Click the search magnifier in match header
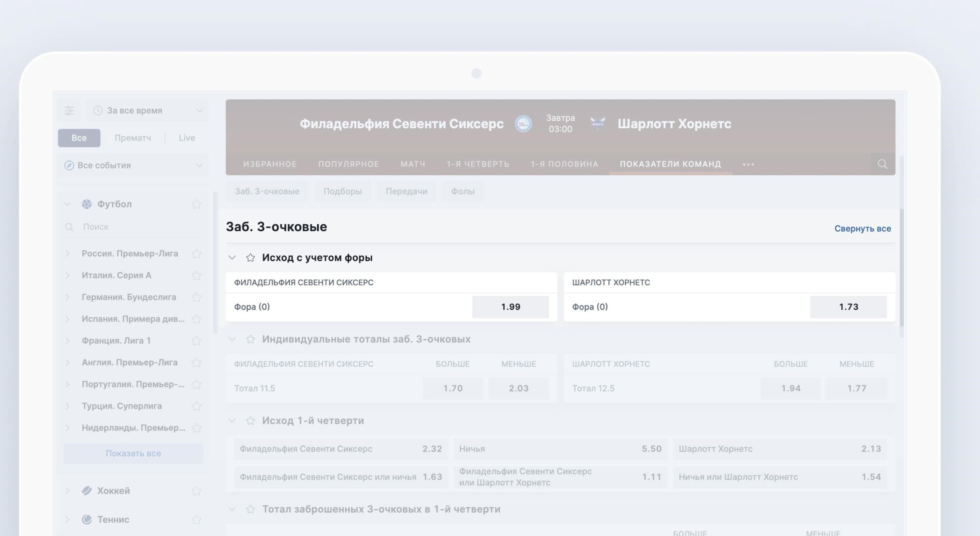980x536 pixels. pyautogui.click(x=882, y=164)
